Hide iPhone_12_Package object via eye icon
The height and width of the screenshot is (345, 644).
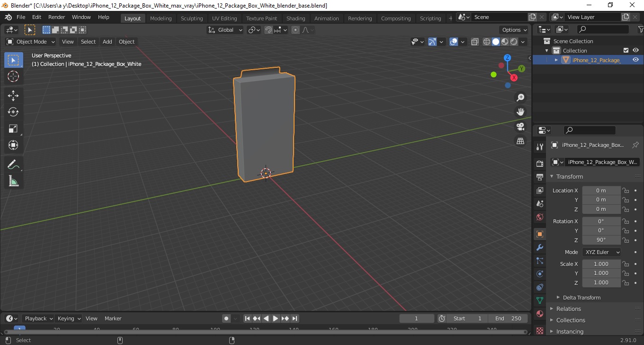(x=635, y=60)
